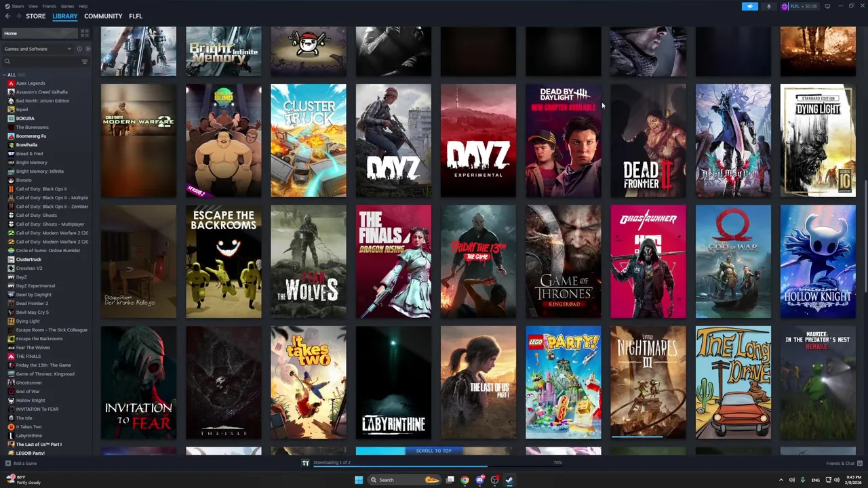The height and width of the screenshot is (488, 868).
Task: Open the Cluster Truck game cover
Action: pyautogui.click(x=309, y=141)
